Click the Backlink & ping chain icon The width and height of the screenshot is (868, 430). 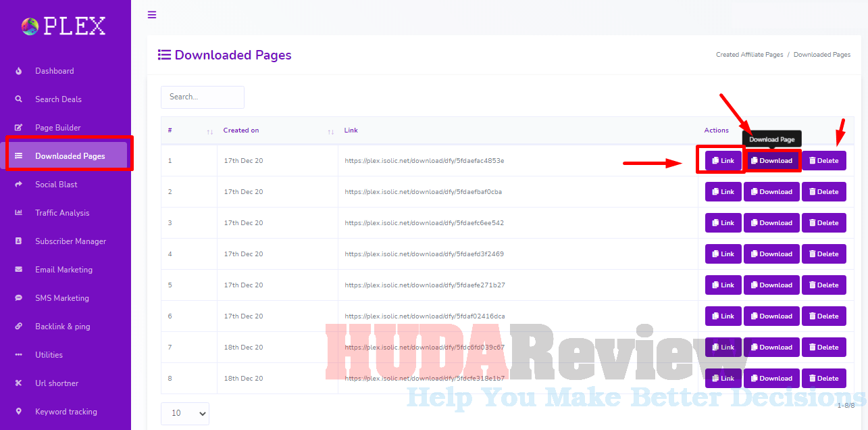pyautogui.click(x=19, y=327)
